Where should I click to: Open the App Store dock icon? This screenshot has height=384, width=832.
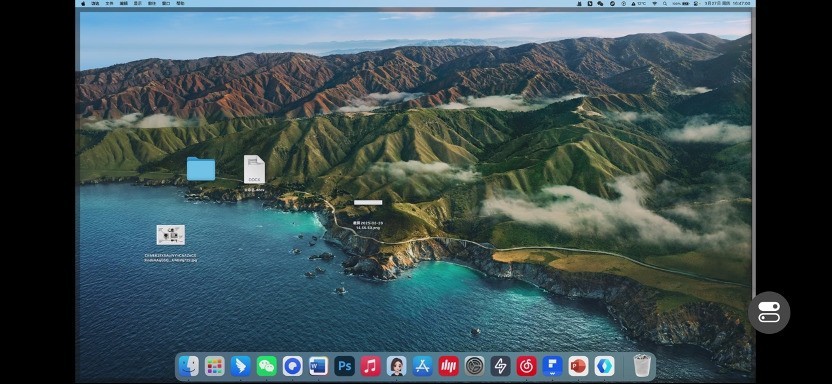(422, 366)
